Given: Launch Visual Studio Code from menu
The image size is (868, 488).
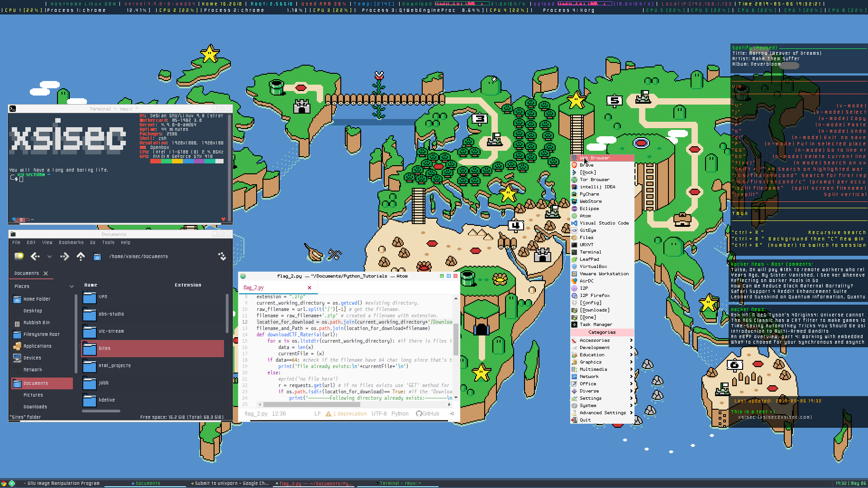Looking at the screenshot, I should pyautogui.click(x=602, y=223).
